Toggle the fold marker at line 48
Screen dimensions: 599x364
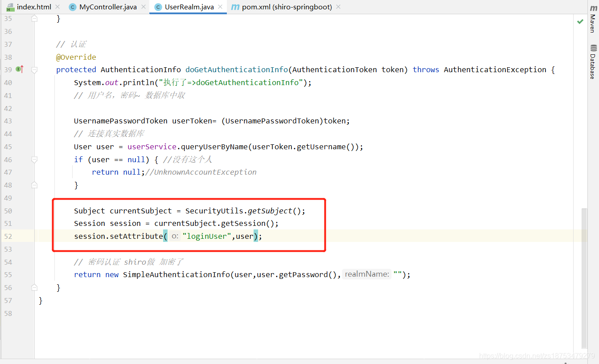34,185
